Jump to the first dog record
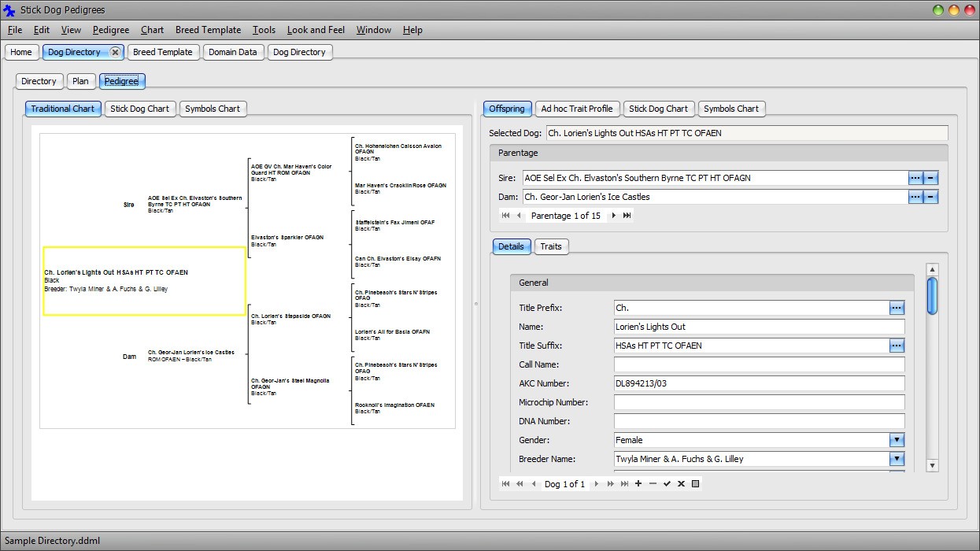The image size is (980, 551). [x=506, y=483]
